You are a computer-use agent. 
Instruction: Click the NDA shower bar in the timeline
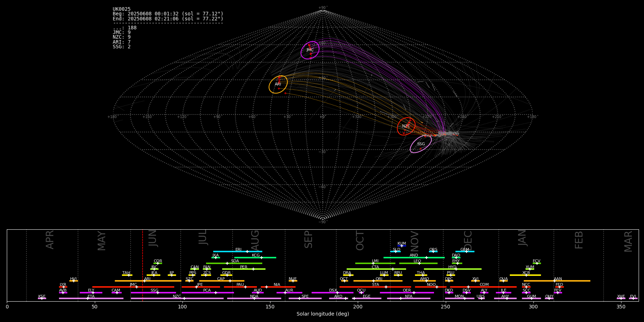(254, 298)
